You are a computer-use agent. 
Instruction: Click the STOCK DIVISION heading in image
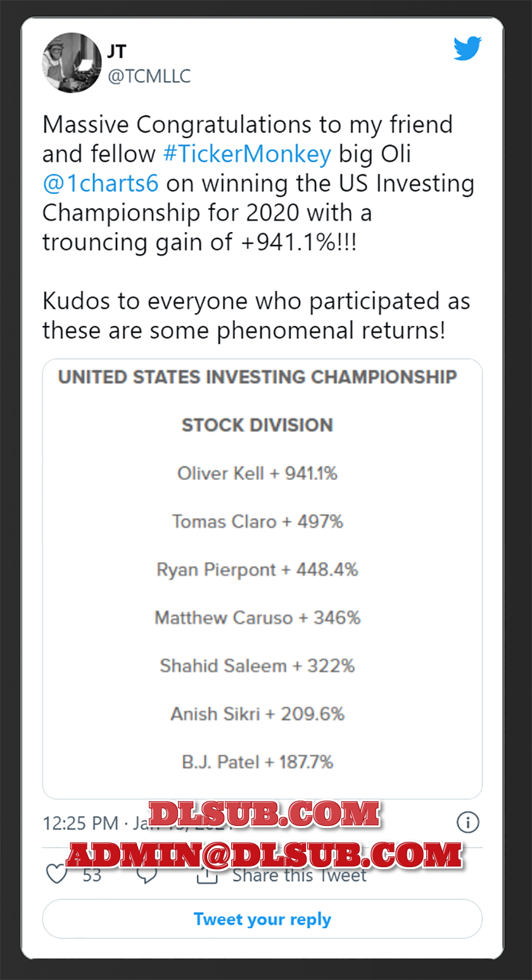(257, 425)
